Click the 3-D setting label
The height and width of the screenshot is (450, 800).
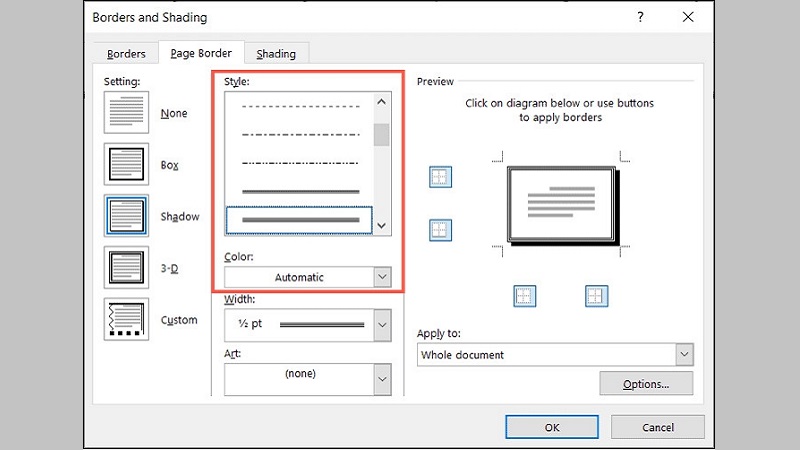tap(169, 268)
